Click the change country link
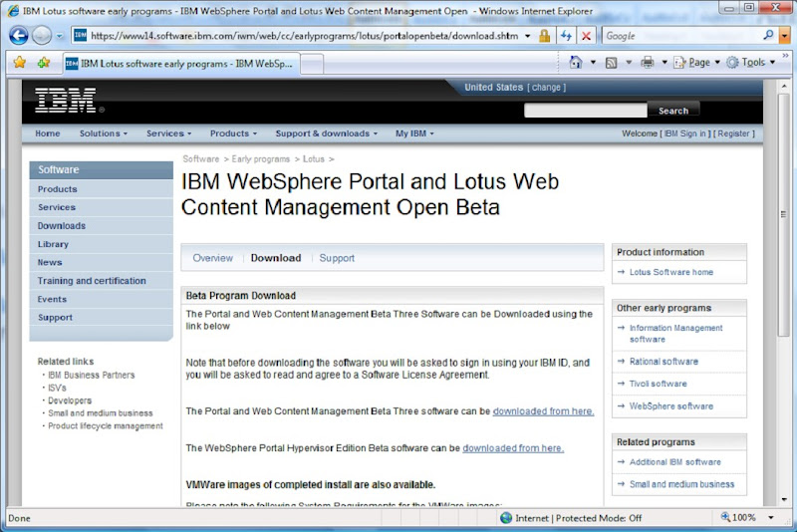Viewport: 797px width, 532px height. [546, 88]
